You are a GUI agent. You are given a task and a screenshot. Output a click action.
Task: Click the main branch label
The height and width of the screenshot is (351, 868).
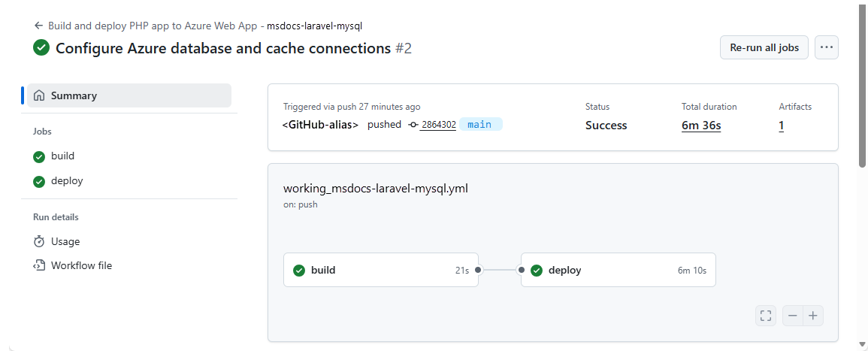tap(479, 125)
